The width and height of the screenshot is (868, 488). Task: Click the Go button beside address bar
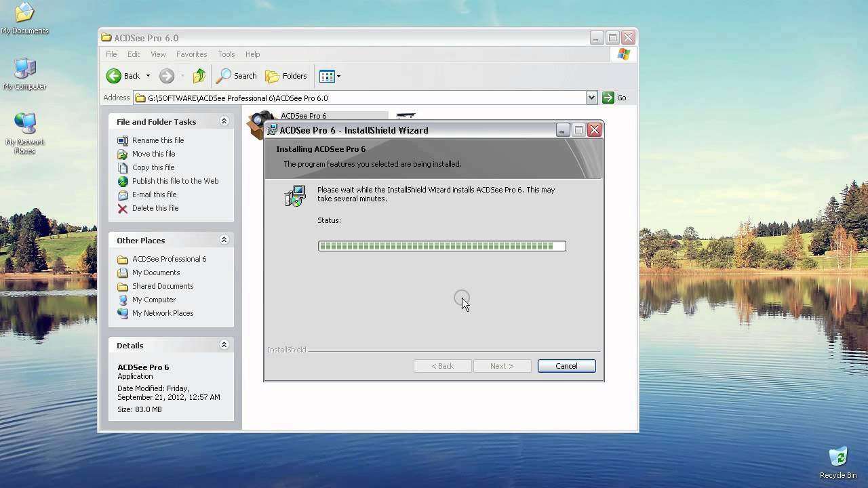click(615, 98)
